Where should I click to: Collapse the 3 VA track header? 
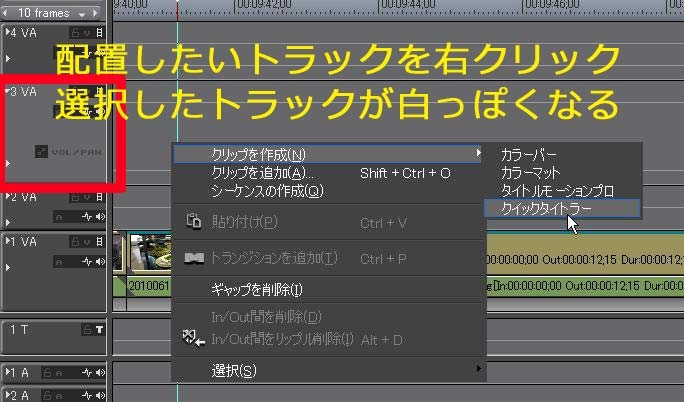7,91
